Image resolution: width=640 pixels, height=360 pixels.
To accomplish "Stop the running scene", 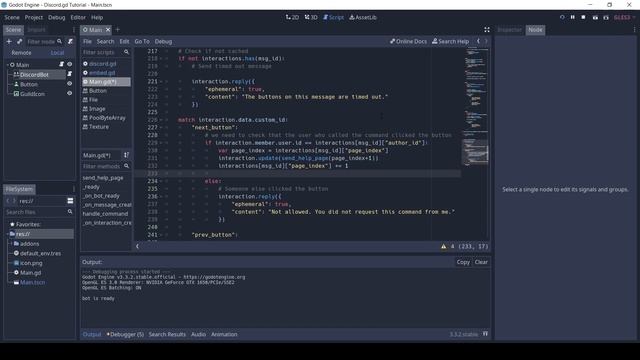I will coord(583,17).
